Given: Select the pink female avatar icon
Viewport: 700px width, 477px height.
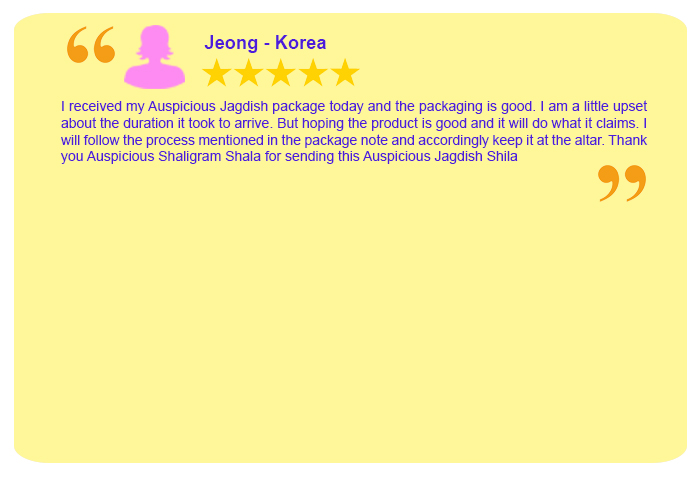Looking at the screenshot, I should tap(154, 57).
